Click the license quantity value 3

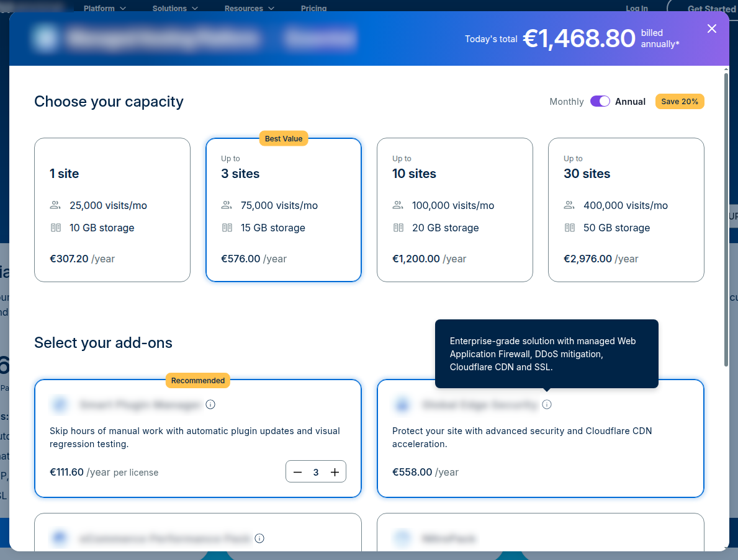click(x=316, y=472)
